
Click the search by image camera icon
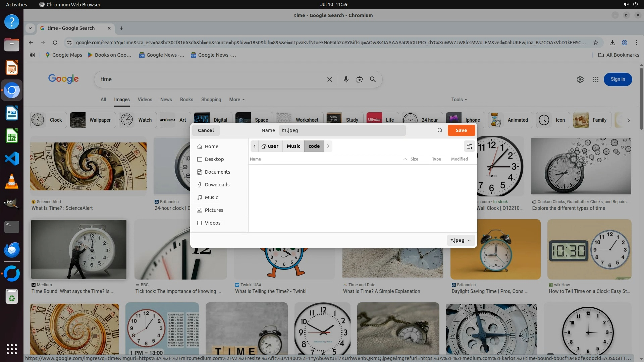click(x=359, y=79)
